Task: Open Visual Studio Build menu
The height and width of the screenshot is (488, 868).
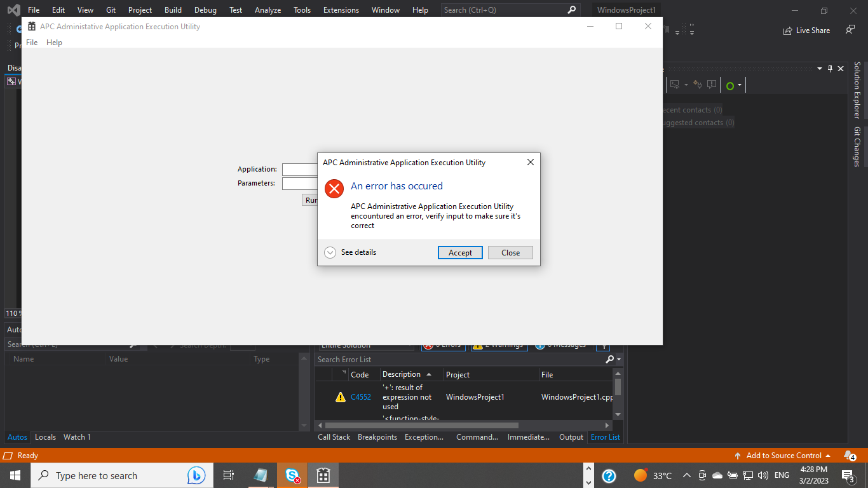Action: click(173, 10)
